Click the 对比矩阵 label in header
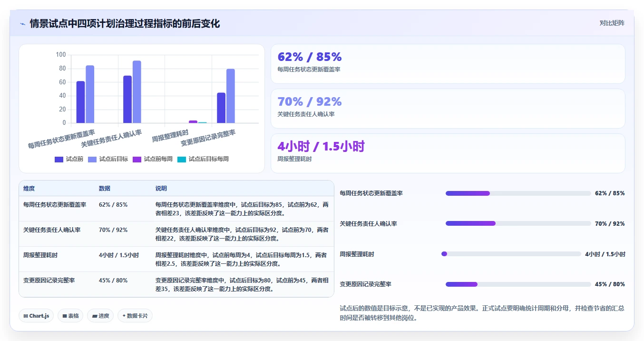 click(612, 23)
